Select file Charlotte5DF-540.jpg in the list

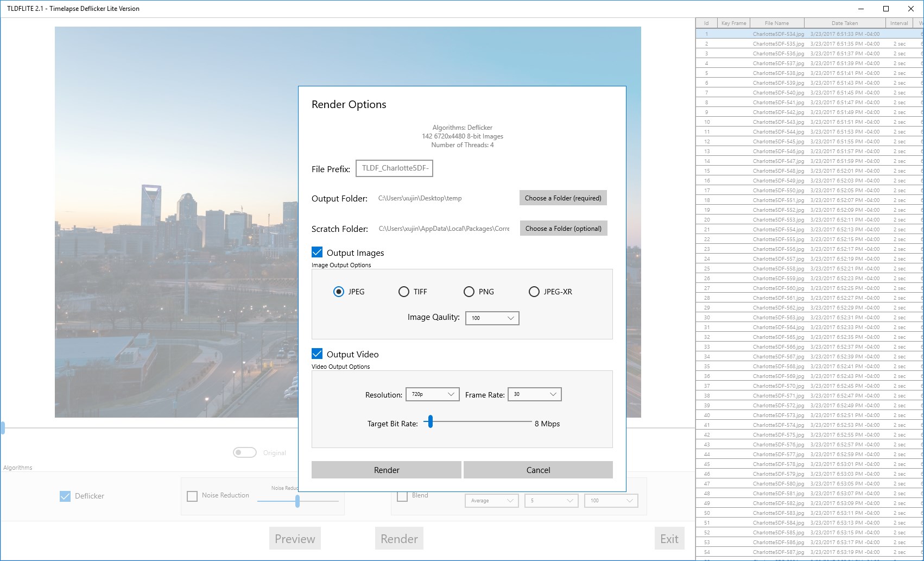pos(809,92)
